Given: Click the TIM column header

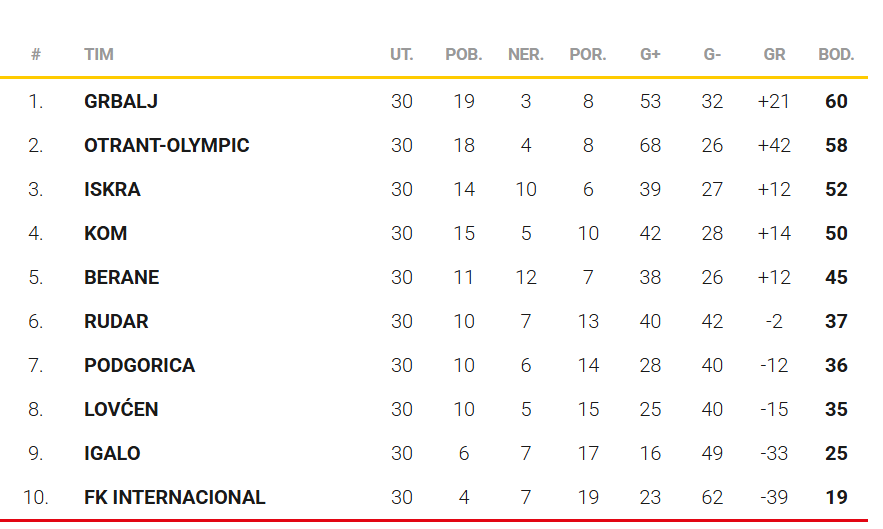Looking at the screenshot, I should [98, 55].
